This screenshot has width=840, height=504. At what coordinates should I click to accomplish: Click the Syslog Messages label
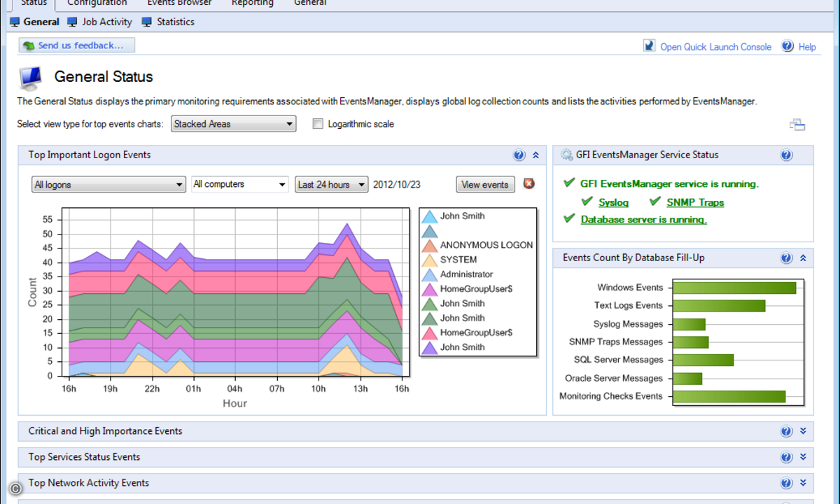[x=628, y=324]
